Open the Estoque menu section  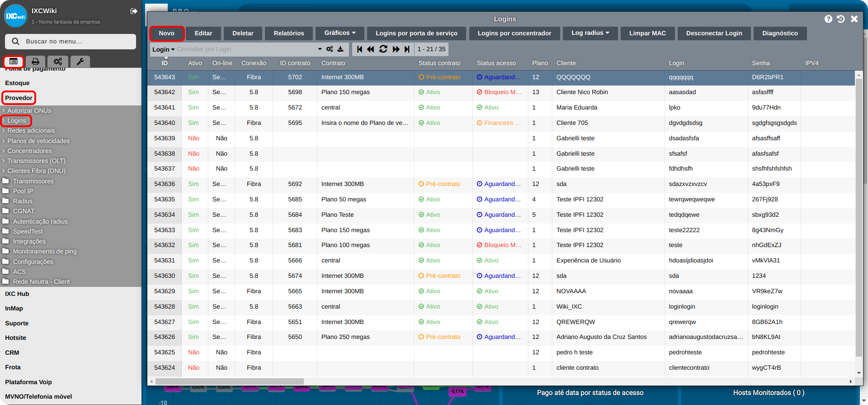pos(17,83)
